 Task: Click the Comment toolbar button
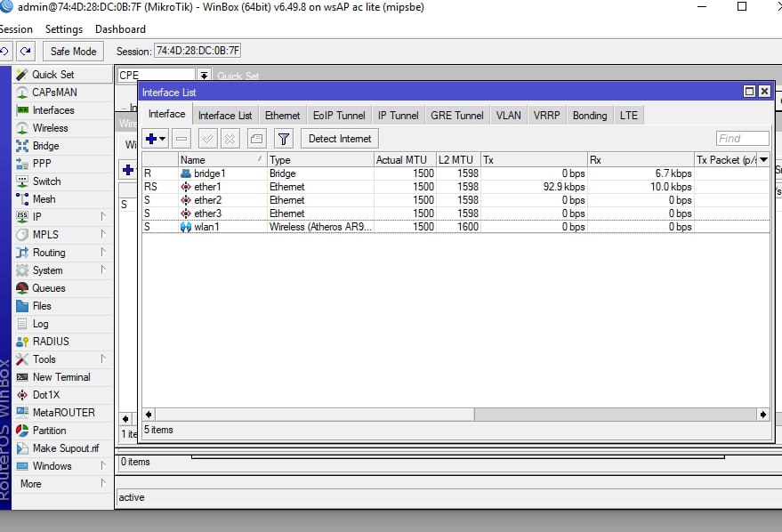pos(256,139)
